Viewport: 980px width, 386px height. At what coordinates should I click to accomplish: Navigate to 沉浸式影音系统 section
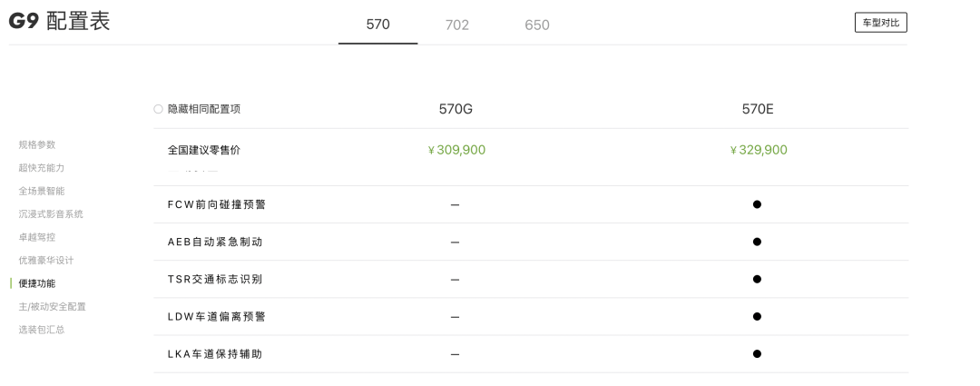51,214
